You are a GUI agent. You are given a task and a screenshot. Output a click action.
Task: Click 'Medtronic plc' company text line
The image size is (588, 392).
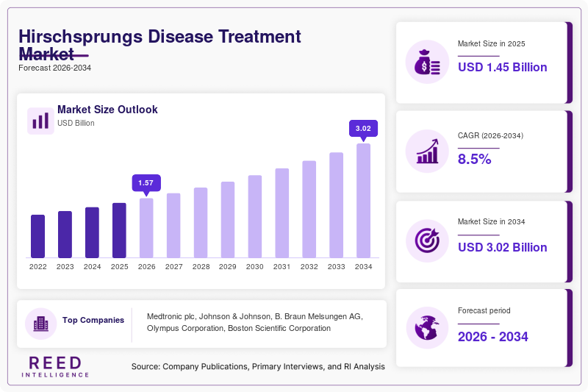255,316
